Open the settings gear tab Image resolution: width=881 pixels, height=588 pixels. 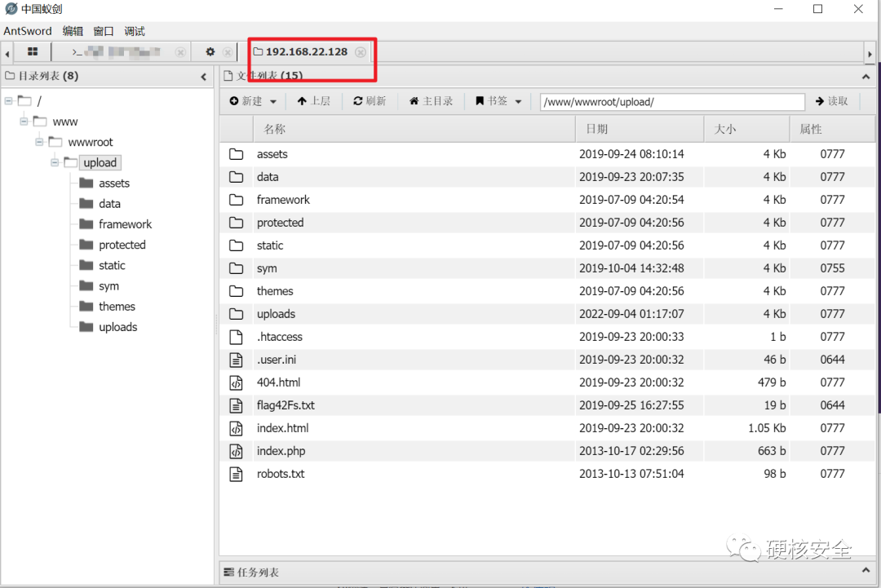[210, 51]
